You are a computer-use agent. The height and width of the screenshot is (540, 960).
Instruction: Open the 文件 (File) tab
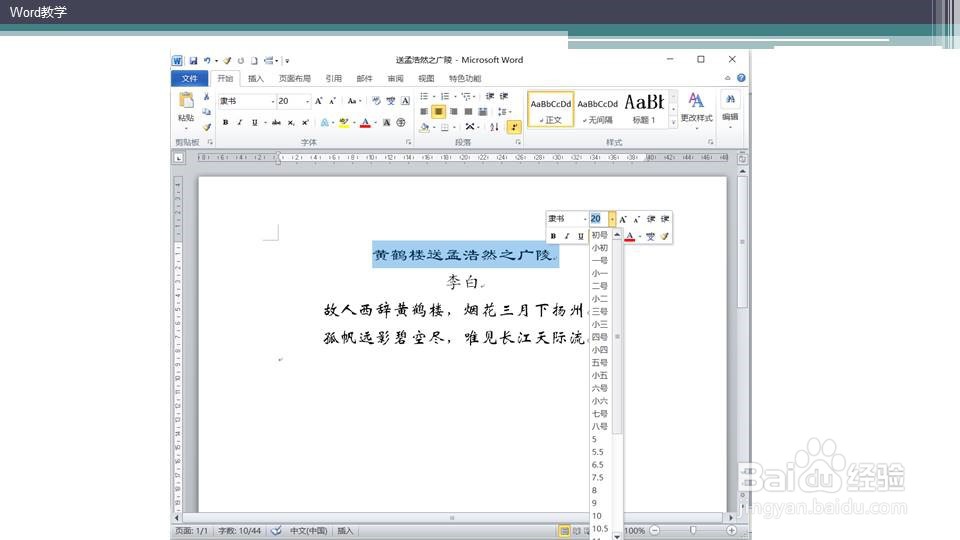pyautogui.click(x=190, y=78)
